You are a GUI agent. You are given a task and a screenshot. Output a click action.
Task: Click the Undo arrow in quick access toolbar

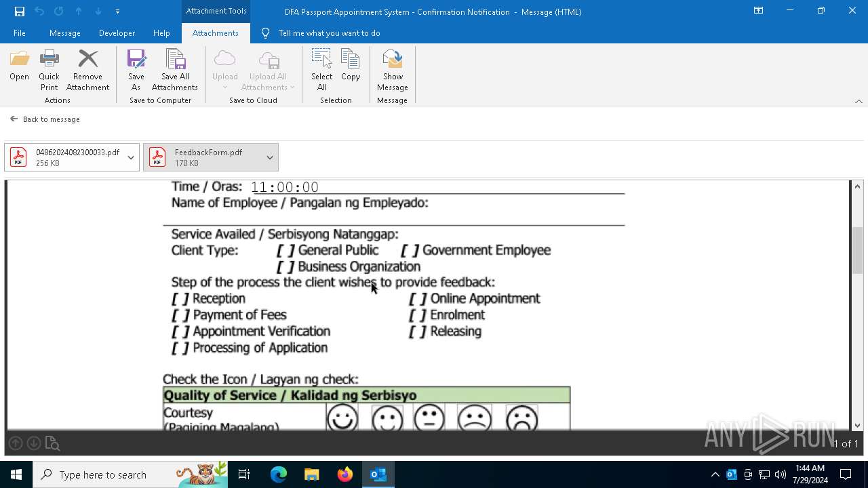tap(39, 12)
